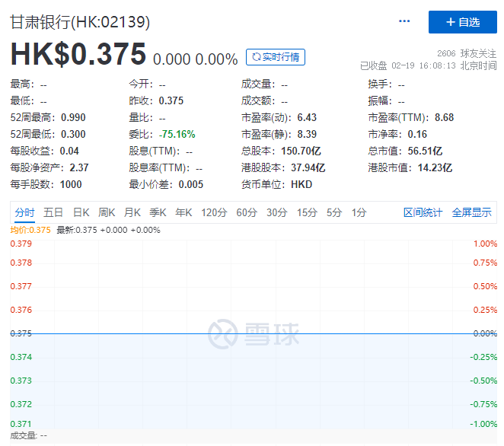Image resolution: width=504 pixels, height=446 pixels.
Task: Show the 年K chart tab
Action: pos(183,212)
